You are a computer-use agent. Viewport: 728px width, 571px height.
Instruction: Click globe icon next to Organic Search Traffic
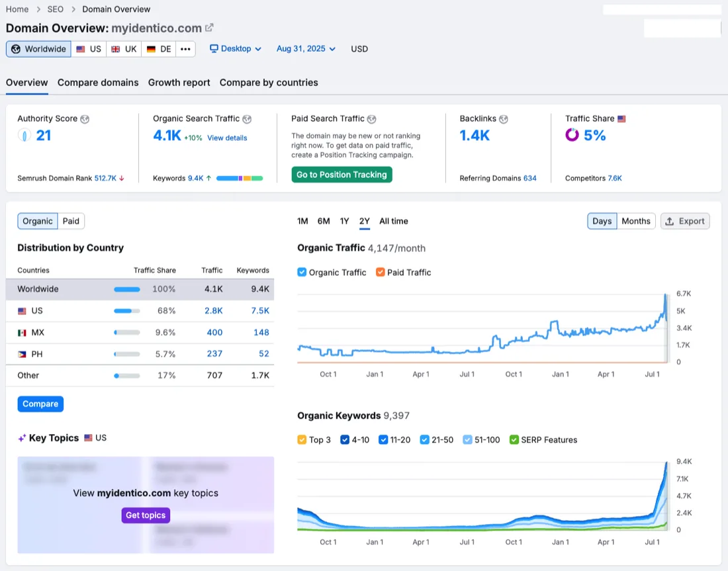(x=247, y=119)
